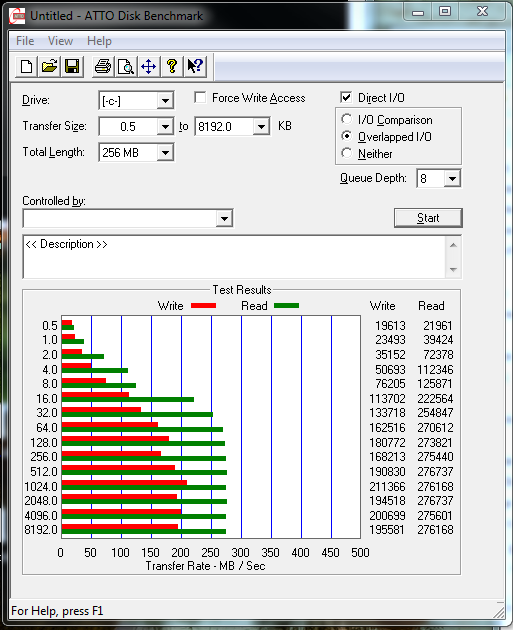The width and height of the screenshot is (513, 630).
Task: Open a file with the folder icon
Action: [x=49, y=66]
